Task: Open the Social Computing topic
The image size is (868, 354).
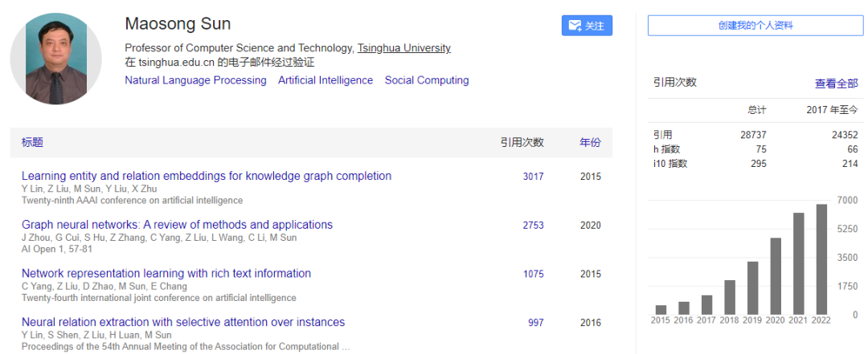Action: coord(427,80)
